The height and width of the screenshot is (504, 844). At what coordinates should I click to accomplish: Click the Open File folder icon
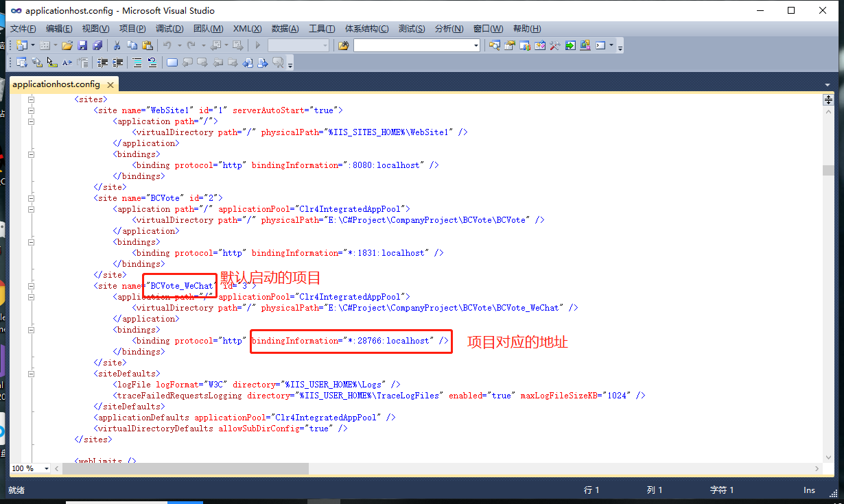[x=67, y=45]
